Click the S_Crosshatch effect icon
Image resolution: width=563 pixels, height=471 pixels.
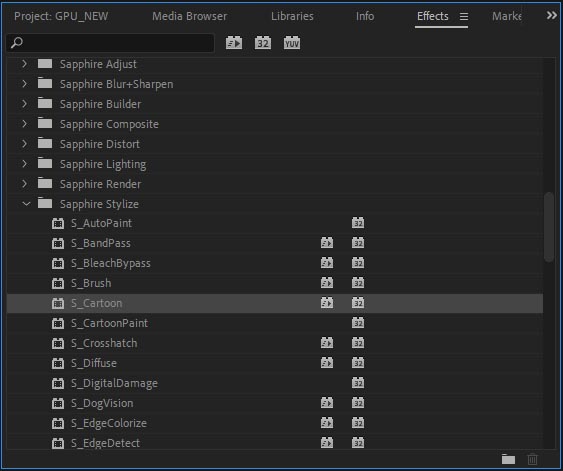pos(58,343)
